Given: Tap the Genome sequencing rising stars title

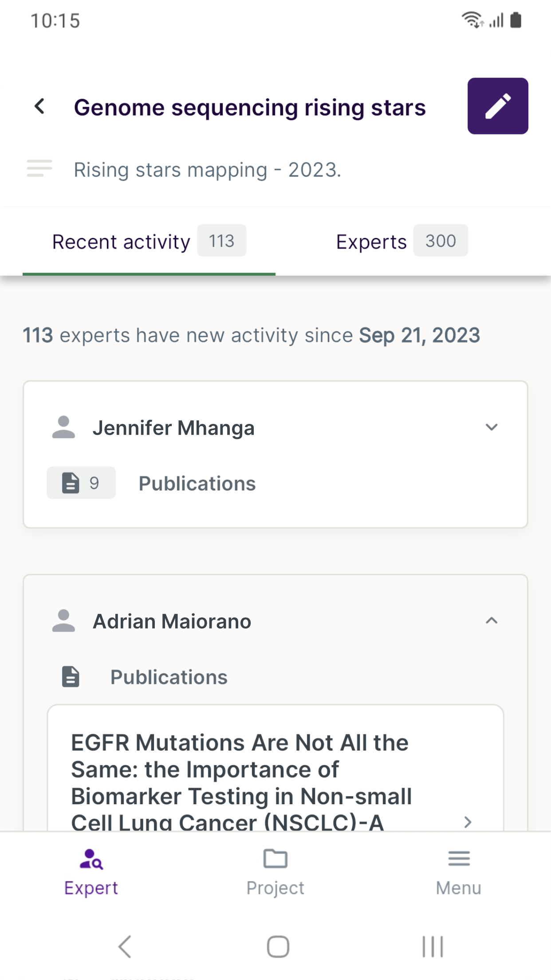Looking at the screenshot, I should click(250, 107).
